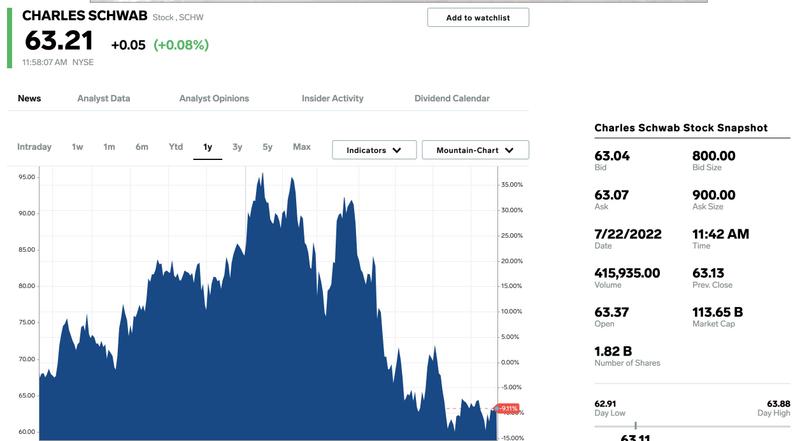Viewport: 800px width, 441px height.
Task: View the Insider Activity tab
Action: pos(332,98)
